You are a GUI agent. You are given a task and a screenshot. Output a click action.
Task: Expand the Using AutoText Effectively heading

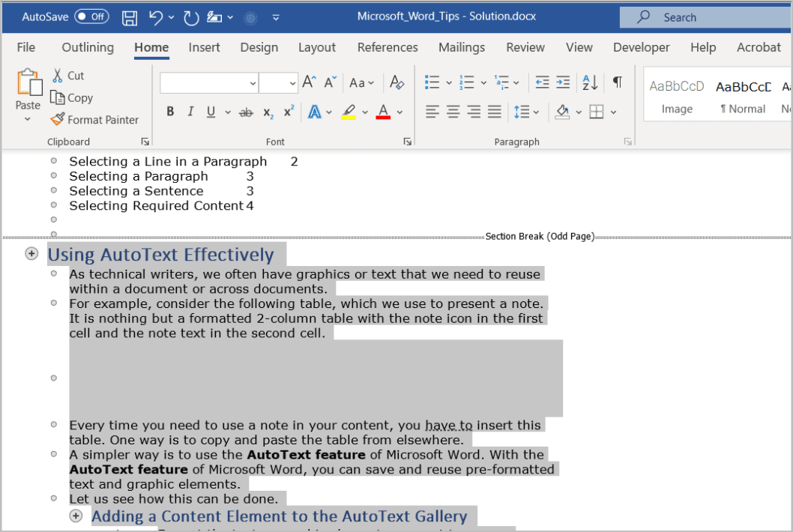tap(31, 253)
